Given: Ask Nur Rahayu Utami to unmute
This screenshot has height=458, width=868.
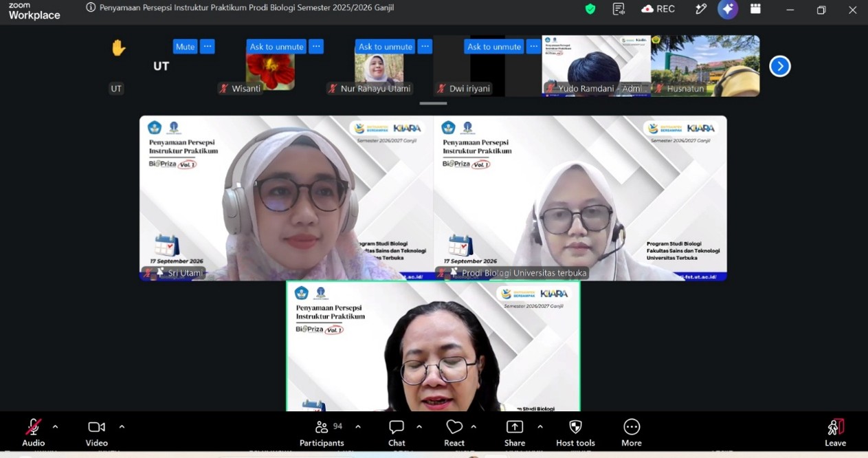Looking at the screenshot, I should point(385,47).
